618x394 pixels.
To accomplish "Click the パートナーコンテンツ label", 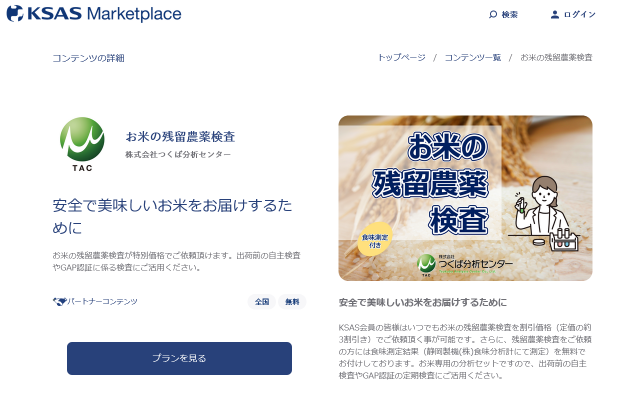I will click(102, 302).
